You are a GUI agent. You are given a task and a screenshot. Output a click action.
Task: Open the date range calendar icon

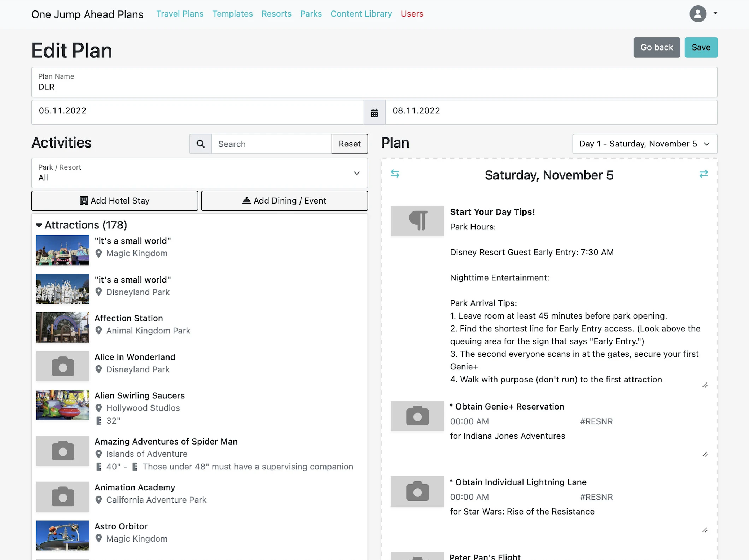click(x=374, y=113)
